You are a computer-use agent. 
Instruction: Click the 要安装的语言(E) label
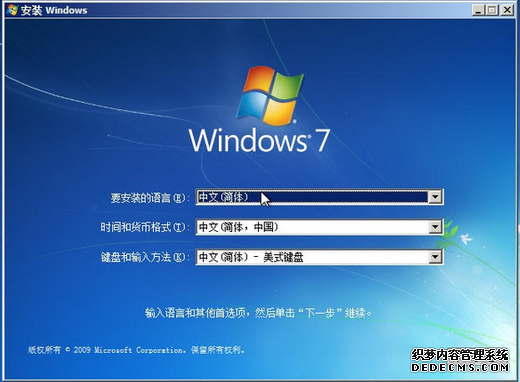pos(149,198)
